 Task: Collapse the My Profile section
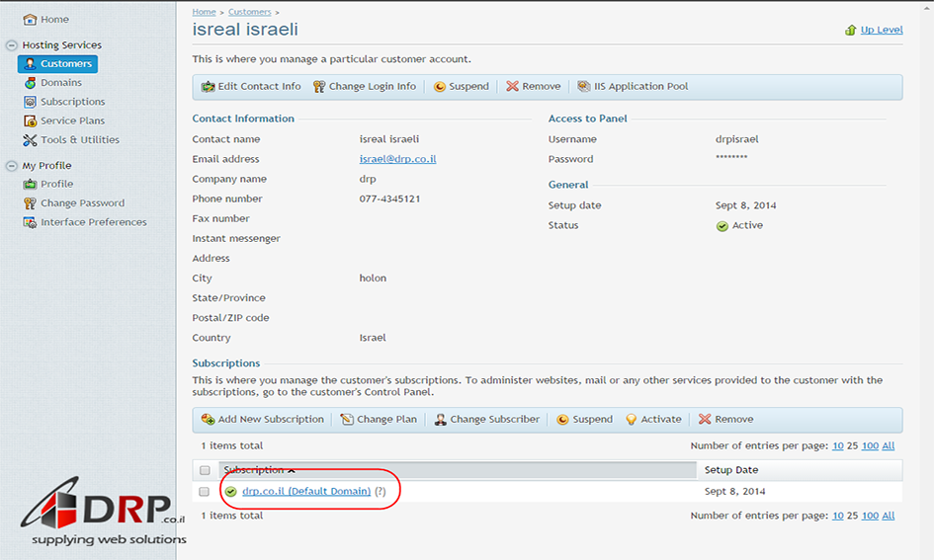coord(12,166)
